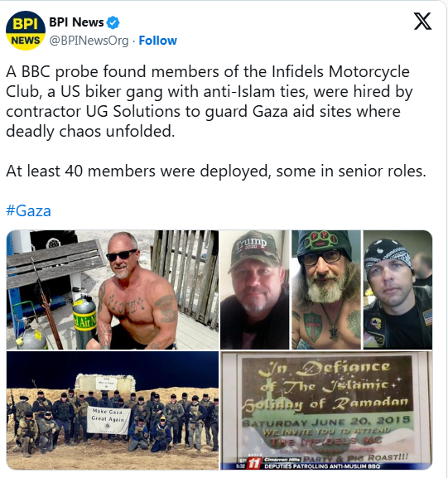Screen dimensions: 448x478
Task: Open photo of man in Trump cap
Action: (254, 290)
